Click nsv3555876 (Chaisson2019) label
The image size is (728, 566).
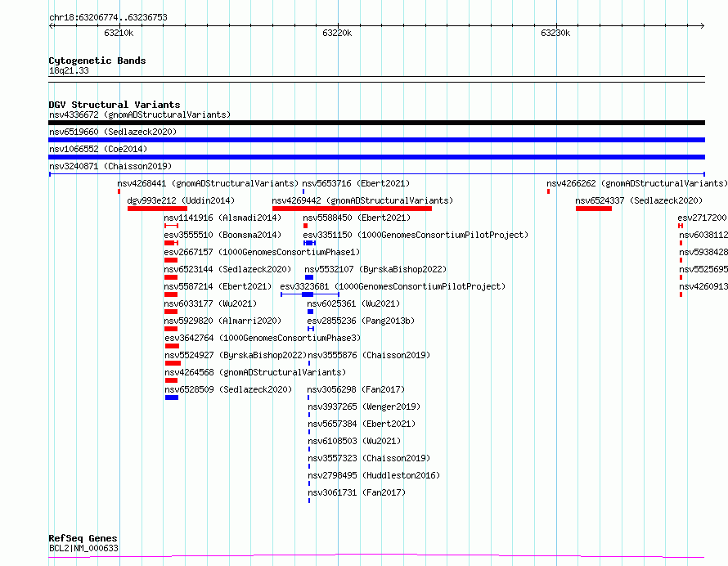click(369, 355)
